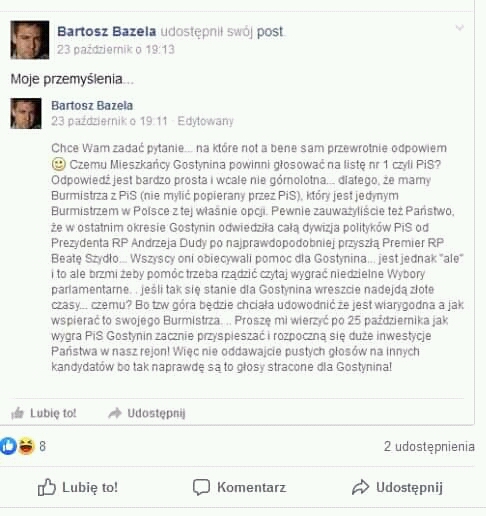Show edit history via Edytowany

(x=205, y=121)
